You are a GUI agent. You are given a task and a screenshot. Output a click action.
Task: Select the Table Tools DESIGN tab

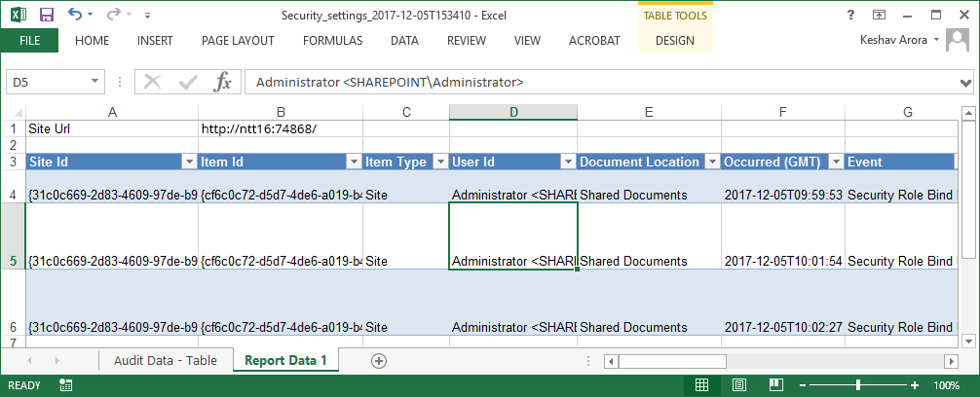[x=675, y=41]
